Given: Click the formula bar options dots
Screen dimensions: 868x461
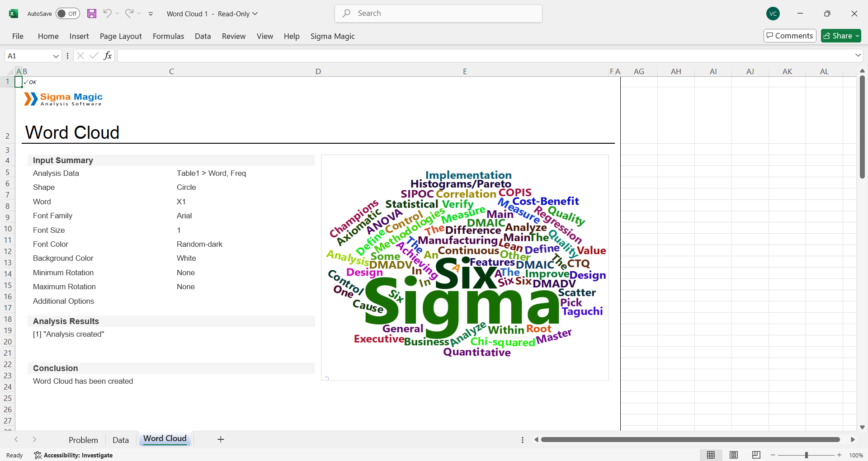Looking at the screenshot, I should [x=67, y=56].
